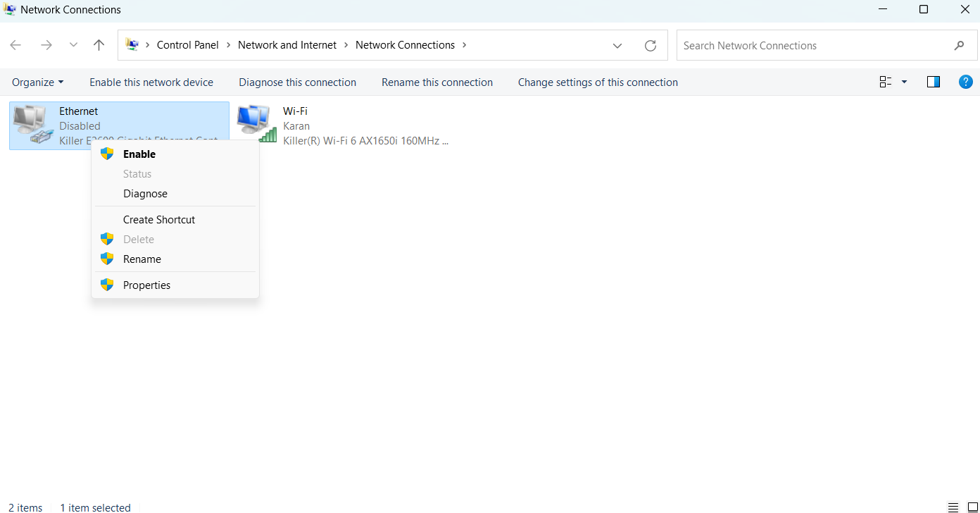
Task: Open the Help question mark icon
Action: point(966,82)
